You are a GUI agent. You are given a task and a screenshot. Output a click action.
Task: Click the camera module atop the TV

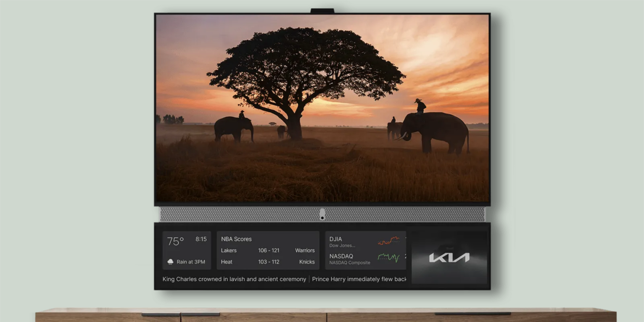pos(322,11)
